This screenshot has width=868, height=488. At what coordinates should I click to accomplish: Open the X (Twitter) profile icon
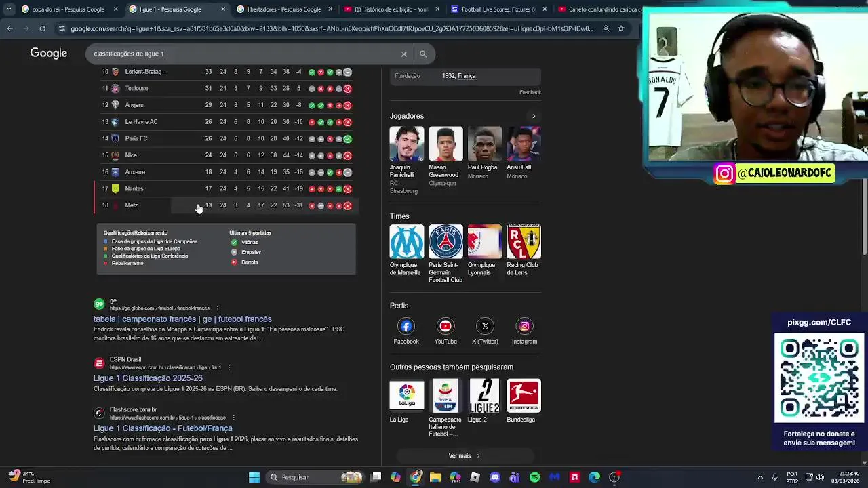pyautogui.click(x=485, y=326)
